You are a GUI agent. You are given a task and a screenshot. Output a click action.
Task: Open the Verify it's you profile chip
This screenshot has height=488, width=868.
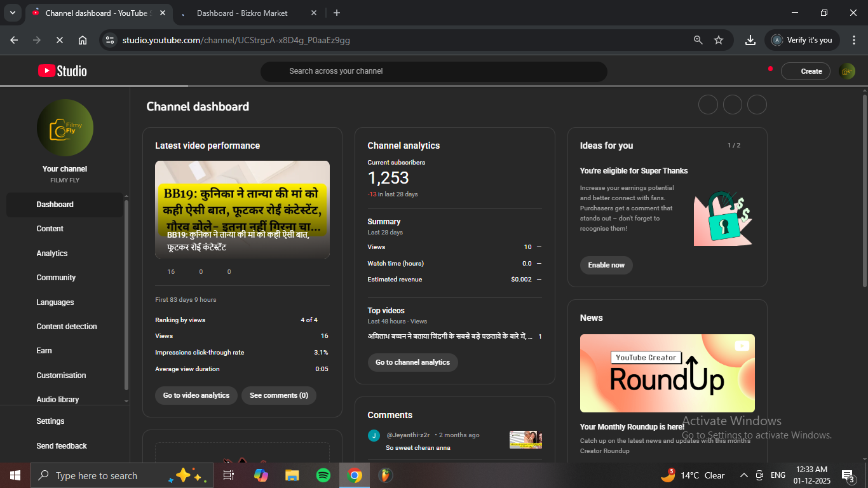(802, 40)
